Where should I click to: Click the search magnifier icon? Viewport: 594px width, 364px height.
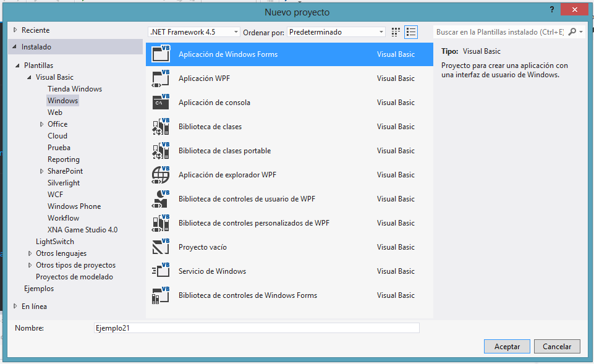tap(572, 32)
